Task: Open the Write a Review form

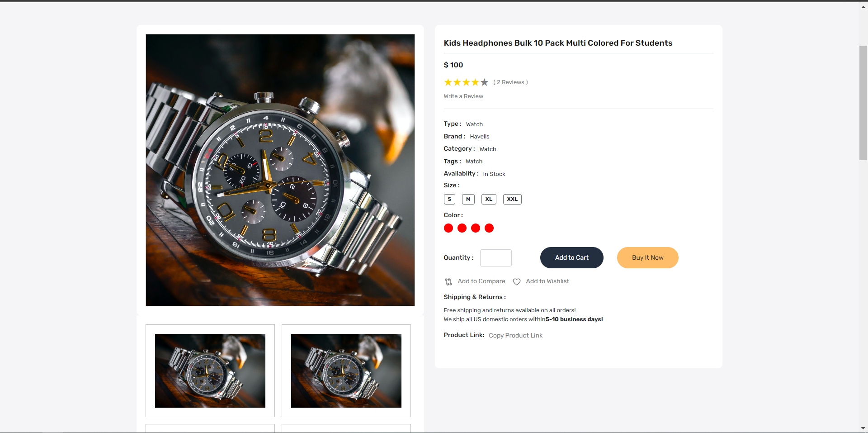Action: [463, 96]
